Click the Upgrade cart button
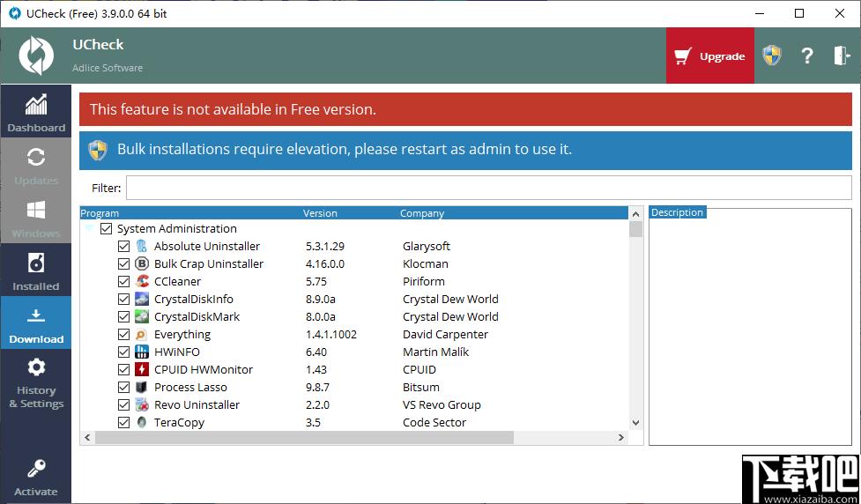 pos(710,56)
